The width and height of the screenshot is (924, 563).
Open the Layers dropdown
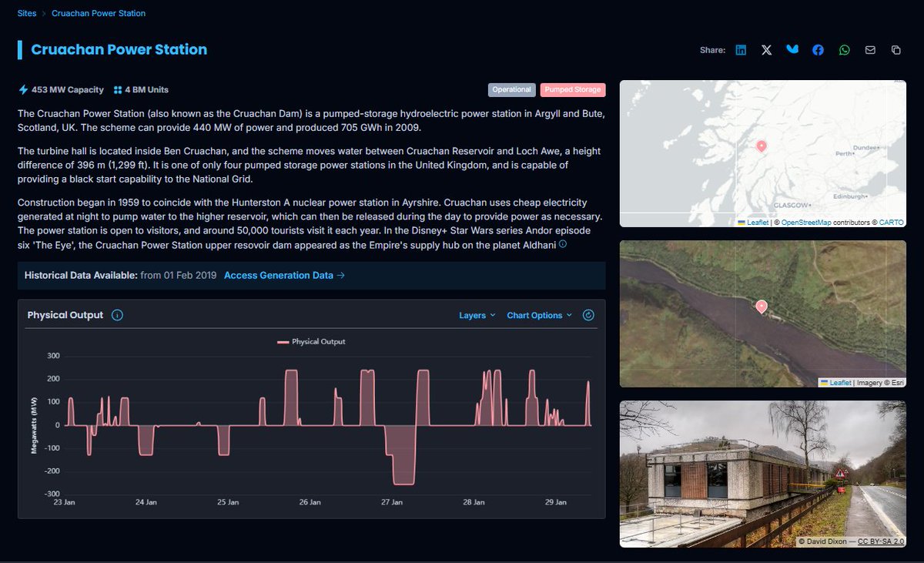point(477,315)
